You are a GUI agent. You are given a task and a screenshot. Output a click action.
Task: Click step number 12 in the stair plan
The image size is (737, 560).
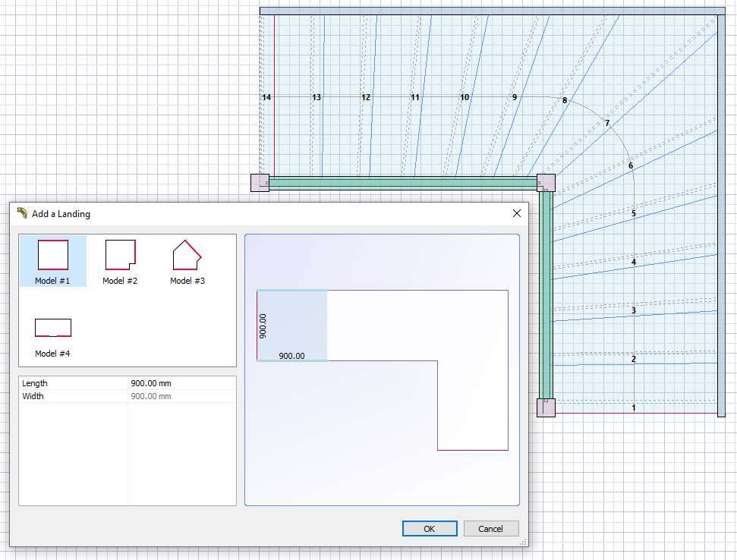click(366, 97)
